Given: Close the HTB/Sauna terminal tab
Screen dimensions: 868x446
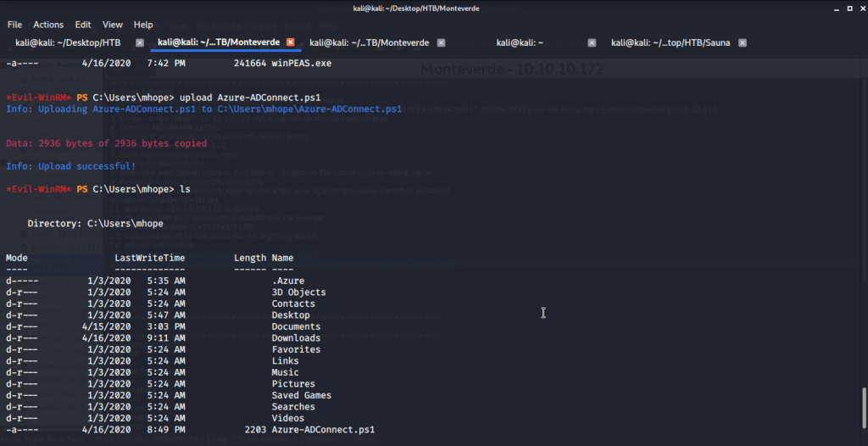Looking at the screenshot, I should tap(742, 42).
